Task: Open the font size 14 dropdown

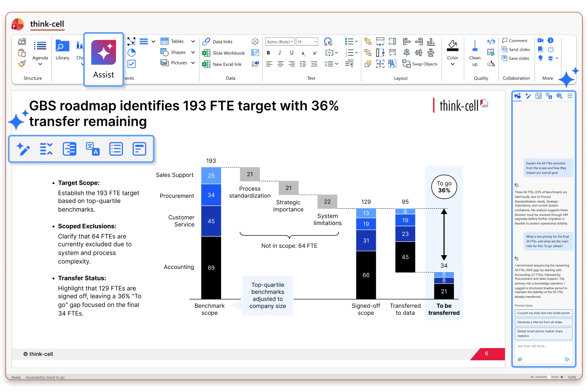Action: pyautogui.click(x=307, y=42)
